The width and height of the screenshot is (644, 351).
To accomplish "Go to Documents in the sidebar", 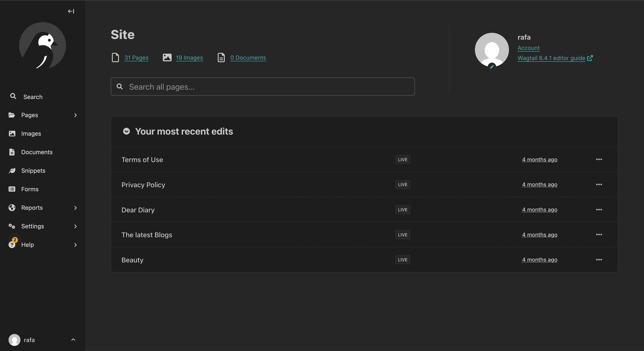I will click(x=37, y=152).
